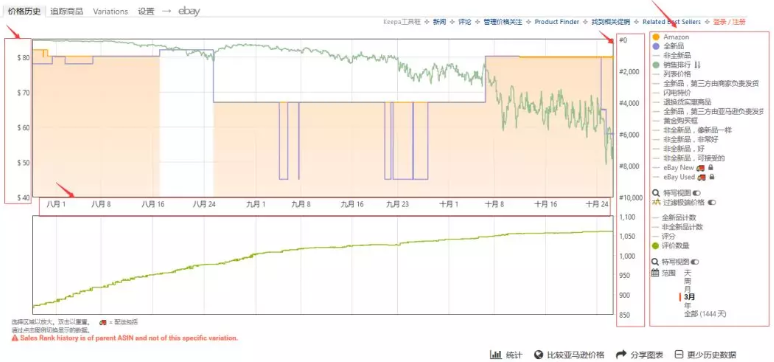Set range to 周
Viewport: 774px width, 362px height.
tap(688, 281)
